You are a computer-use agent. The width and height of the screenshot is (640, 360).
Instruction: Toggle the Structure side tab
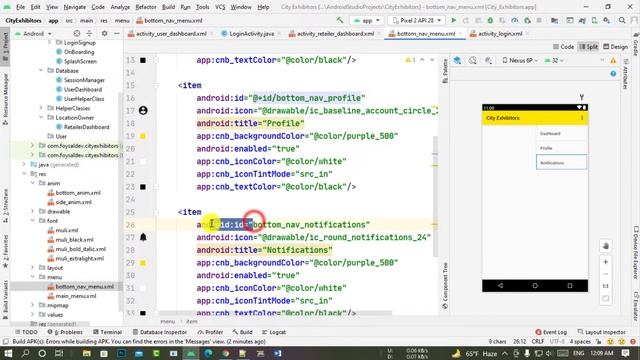pos(5,207)
